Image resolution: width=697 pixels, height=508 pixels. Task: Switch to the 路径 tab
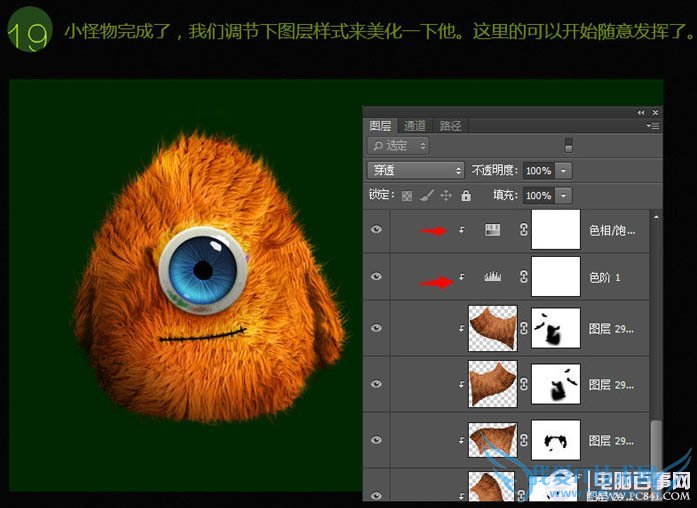pos(450,126)
